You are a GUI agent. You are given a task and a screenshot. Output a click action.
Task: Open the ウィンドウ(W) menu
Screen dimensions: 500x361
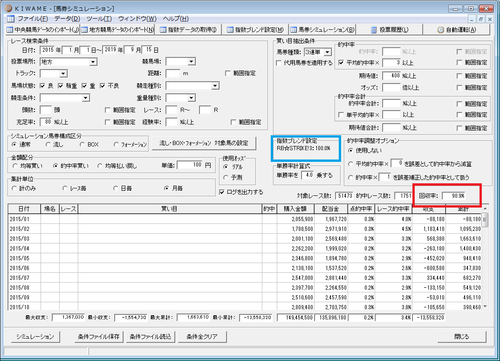pyautogui.click(x=137, y=19)
